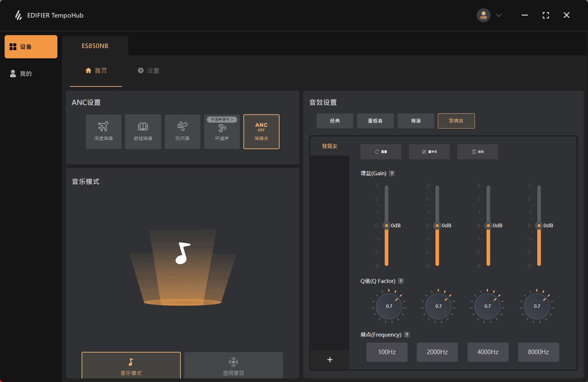Reset the EQ with the circular-arrow button
This screenshot has height=382, width=588.
[x=381, y=152]
